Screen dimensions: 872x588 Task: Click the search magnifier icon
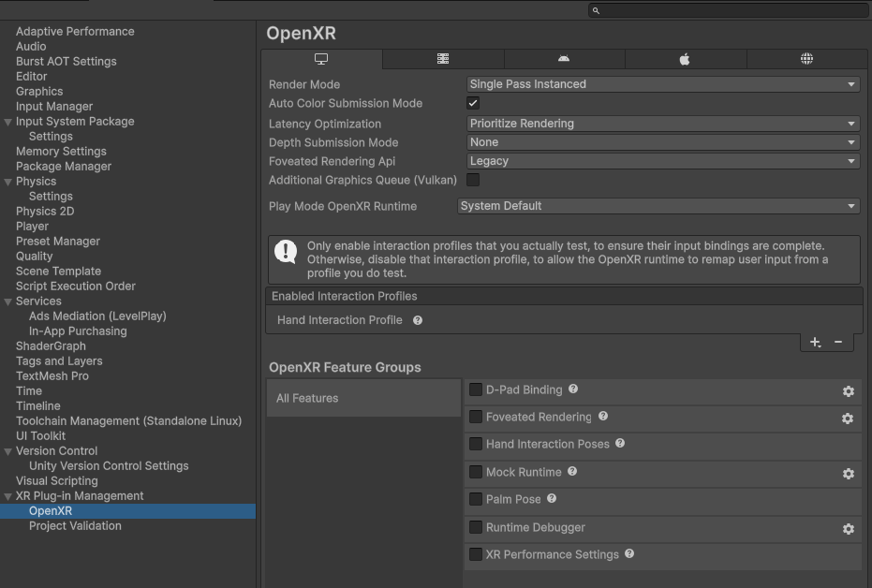pyautogui.click(x=596, y=10)
